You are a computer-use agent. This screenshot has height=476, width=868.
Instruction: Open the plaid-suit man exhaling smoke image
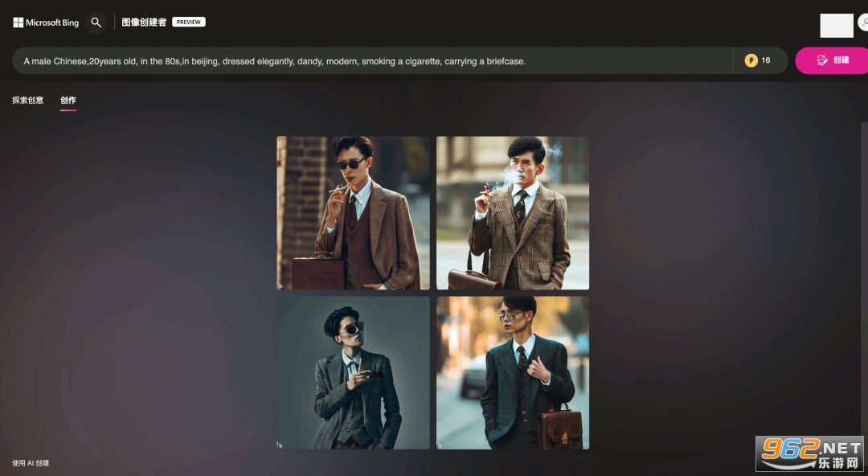pyautogui.click(x=513, y=213)
